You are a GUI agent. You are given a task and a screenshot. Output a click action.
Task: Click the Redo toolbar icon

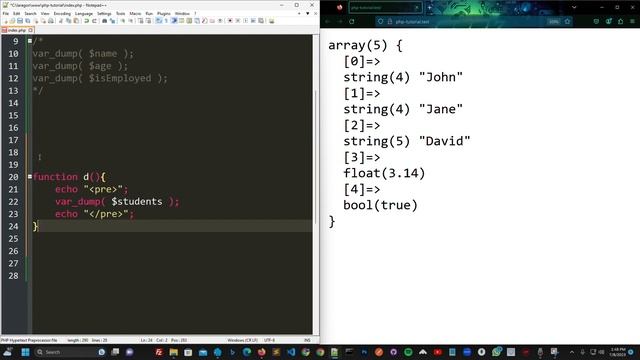point(94,21)
